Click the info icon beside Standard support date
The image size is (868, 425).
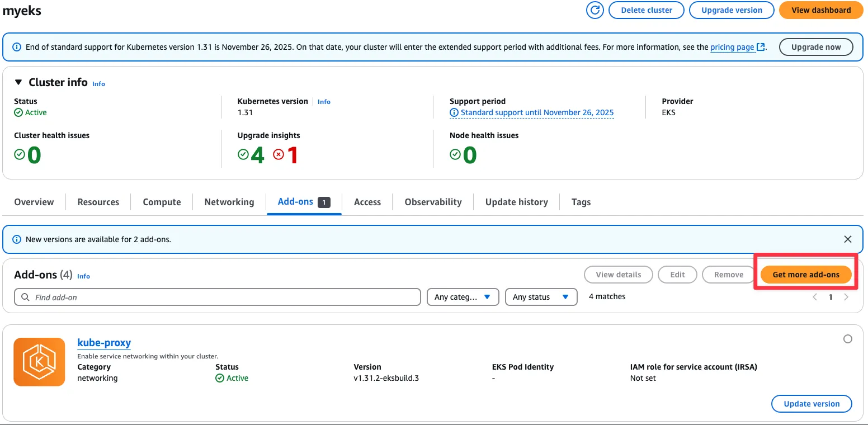(454, 112)
